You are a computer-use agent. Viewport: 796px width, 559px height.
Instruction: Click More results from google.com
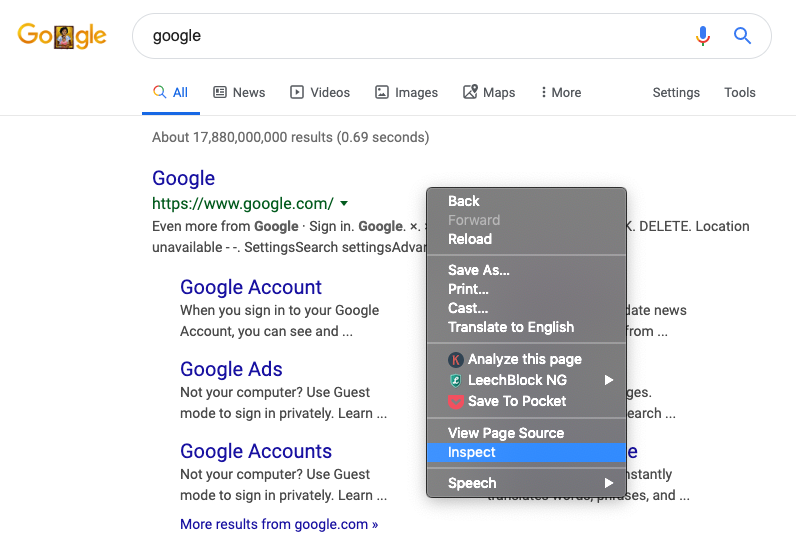(279, 524)
